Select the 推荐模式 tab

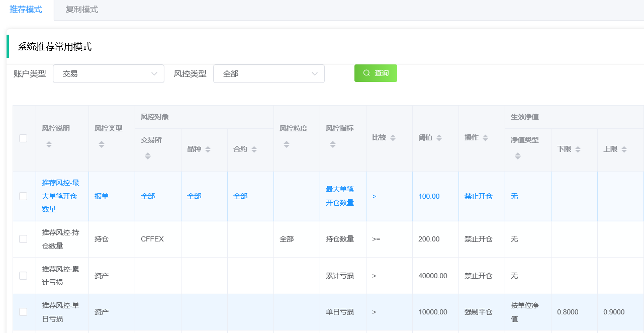[26, 10]
